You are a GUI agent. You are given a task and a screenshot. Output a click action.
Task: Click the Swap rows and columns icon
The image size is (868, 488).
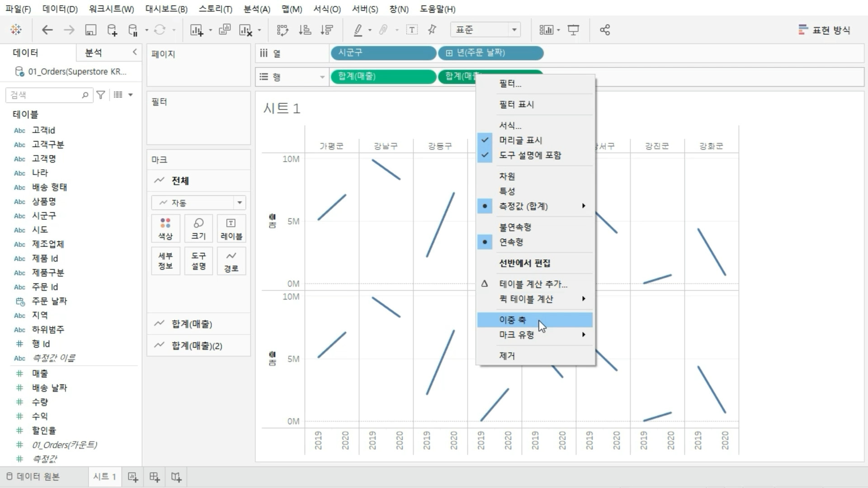tap(283, 30)
